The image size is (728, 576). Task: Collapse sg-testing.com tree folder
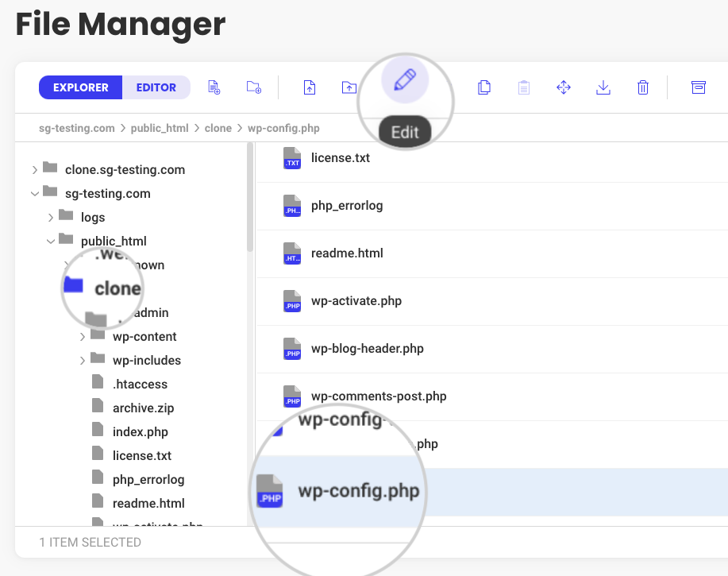click(x=35, y=194)
